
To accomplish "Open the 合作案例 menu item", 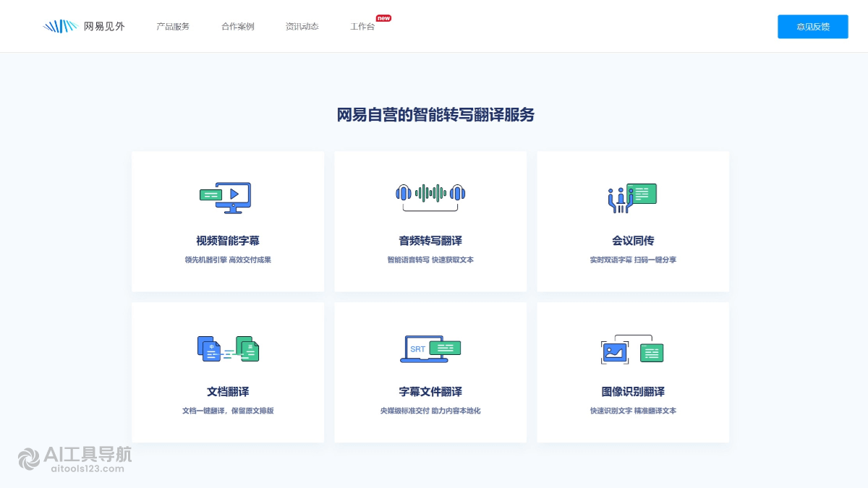I will tap(238, 27).
